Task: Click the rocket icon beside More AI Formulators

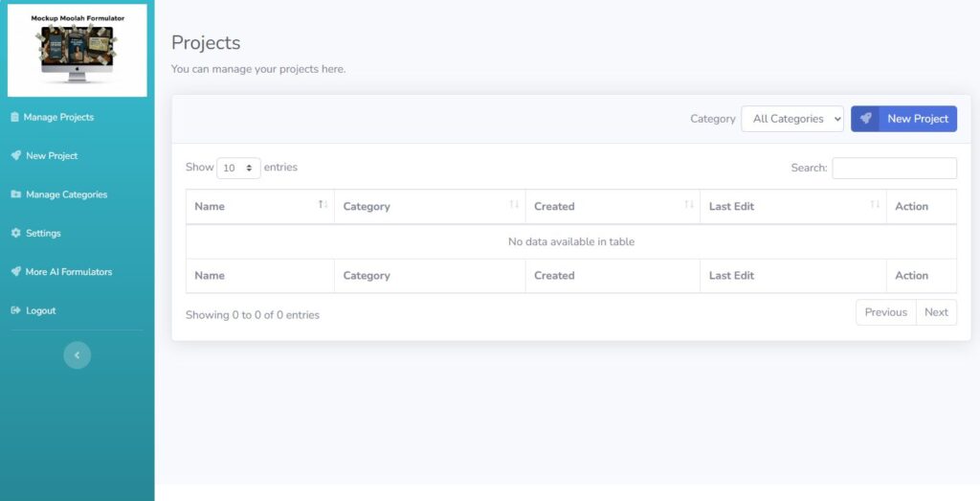Action: [16, 272]
